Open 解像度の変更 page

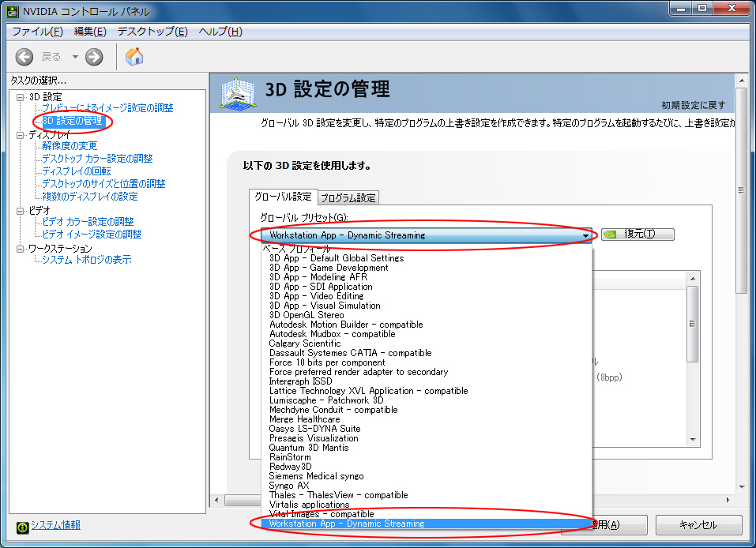70,145
